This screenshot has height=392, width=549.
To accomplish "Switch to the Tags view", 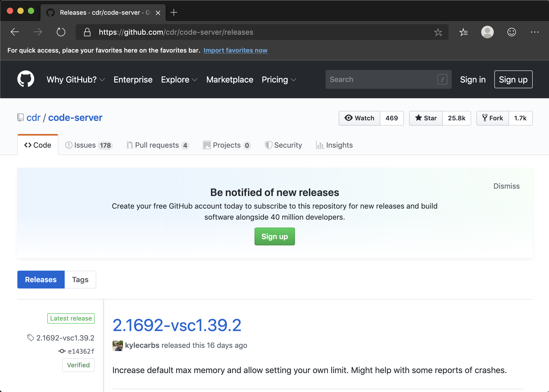I will pyautogui.click(x=80, y=280).
